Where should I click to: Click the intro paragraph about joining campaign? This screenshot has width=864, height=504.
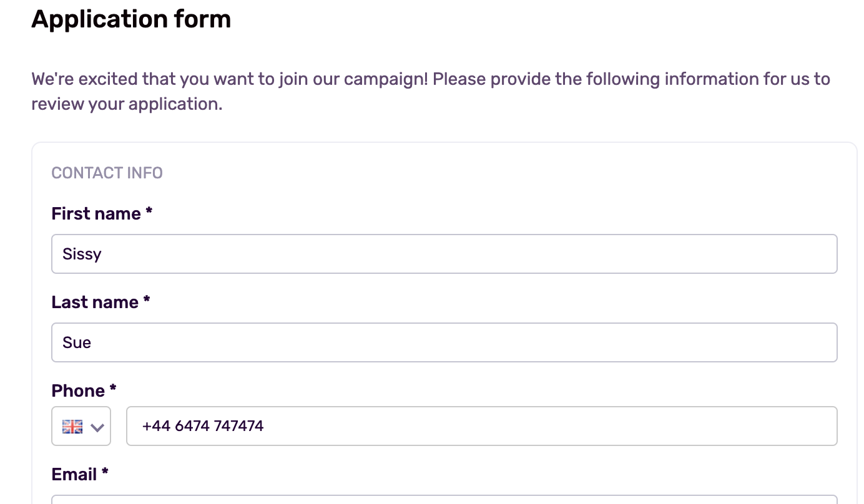pyautogui.click(x=431, y=91)
